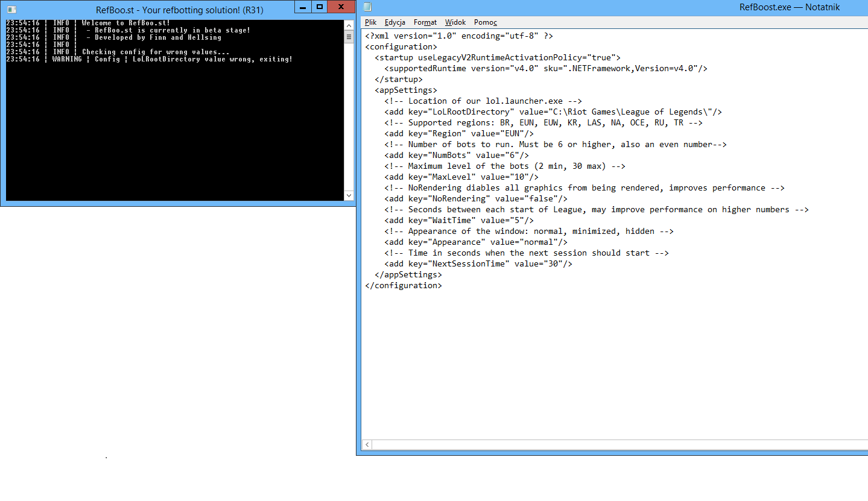The height and width of the screenshot is (501, 868).
Task: Click the startup useLegacyV2RuntimeActivationPolicy line
Action: point(498,58)
